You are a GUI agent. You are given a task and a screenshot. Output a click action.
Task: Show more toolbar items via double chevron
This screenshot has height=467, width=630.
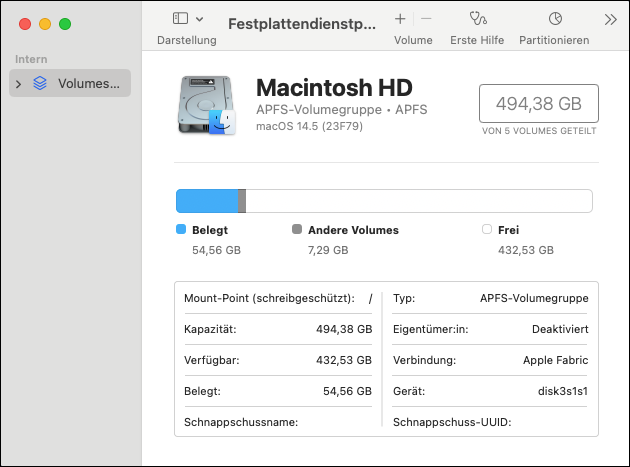pyautogui.click(x=610, y=19)
